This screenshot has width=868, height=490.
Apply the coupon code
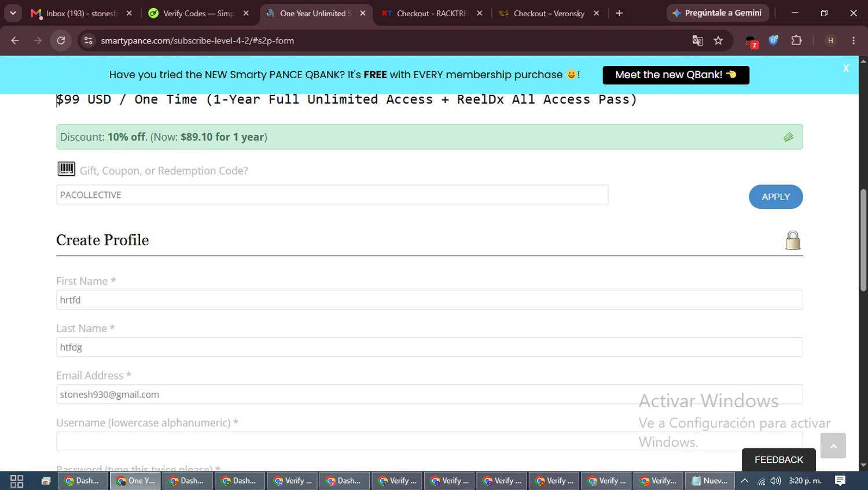point(775,197)
